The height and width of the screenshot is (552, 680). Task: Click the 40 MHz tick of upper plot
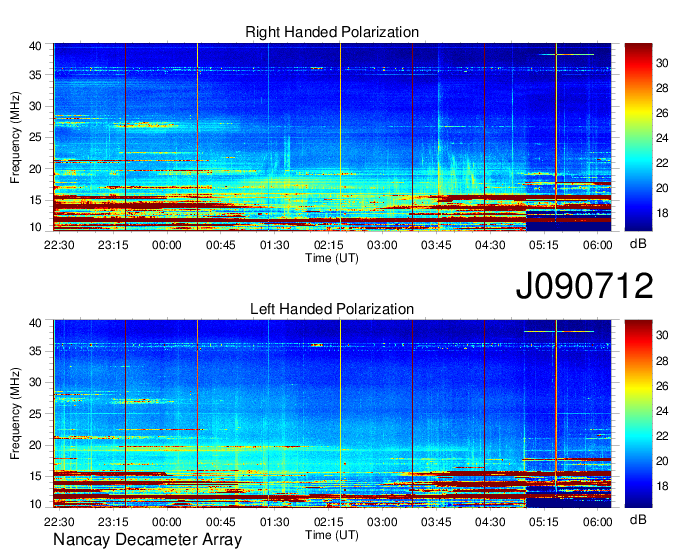coord(35,46)
